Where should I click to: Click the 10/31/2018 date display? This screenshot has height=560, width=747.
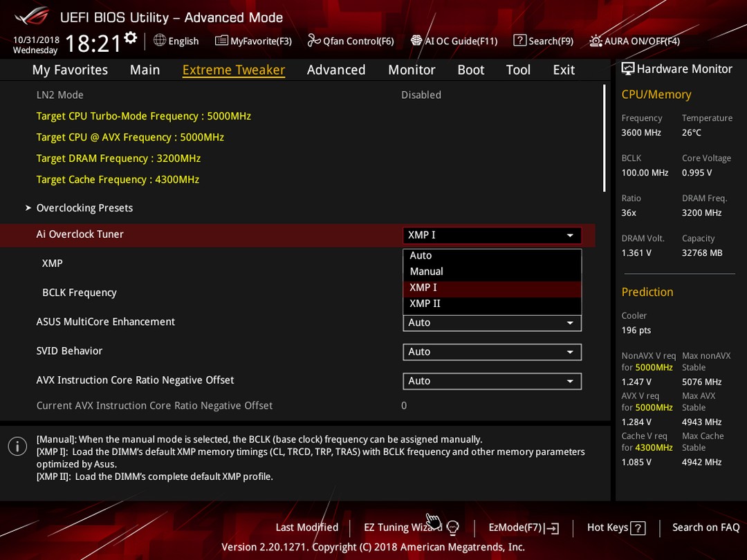tap(36, 40)
